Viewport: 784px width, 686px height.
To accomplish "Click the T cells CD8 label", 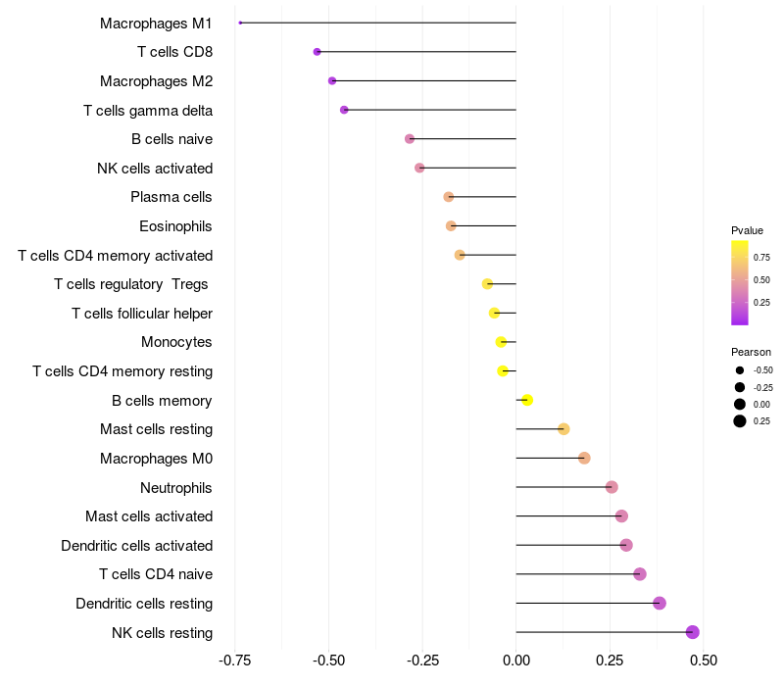I will pos(175,52).
